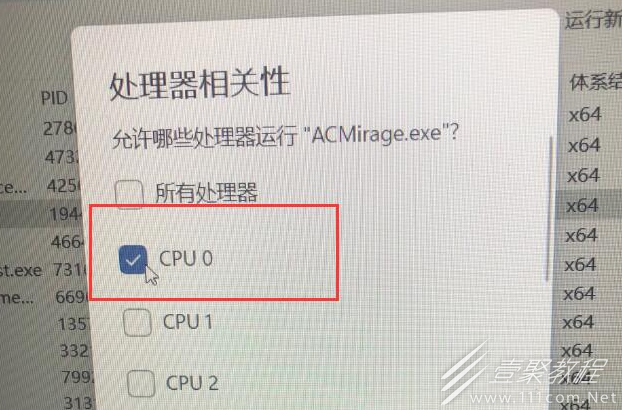Image resolution: width=622 pixels, height=410 pixels.
Task: Select the process row with PID 135
Action: click(x=44, y=324)
